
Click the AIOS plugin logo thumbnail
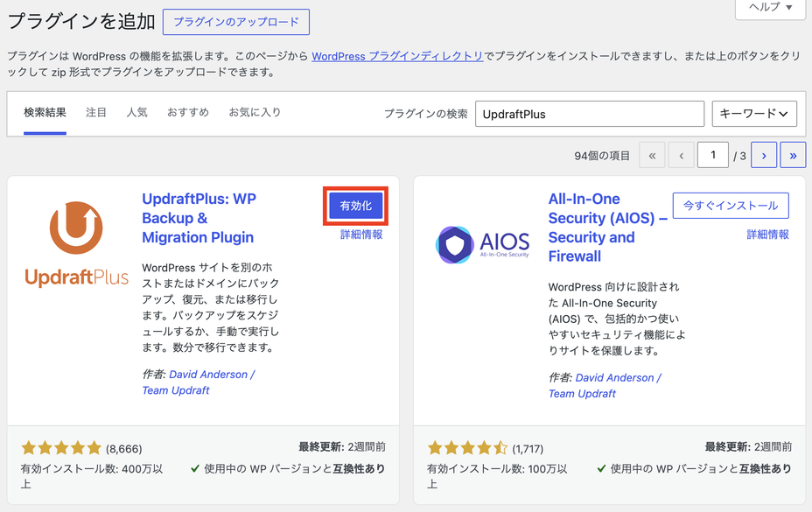[x=482, y=244]
